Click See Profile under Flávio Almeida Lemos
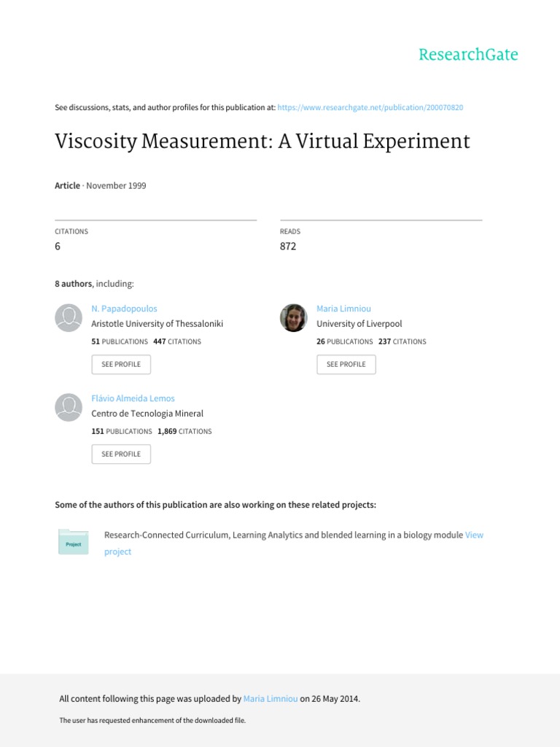 (121, 454)
